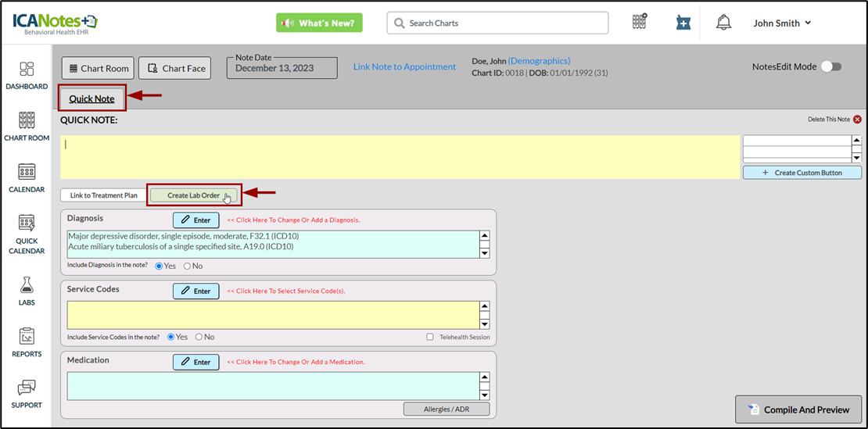Screen dimensions: 868x429
Task: Select No for Include Diagnosis in the note
Action: (x=187, y=266)
